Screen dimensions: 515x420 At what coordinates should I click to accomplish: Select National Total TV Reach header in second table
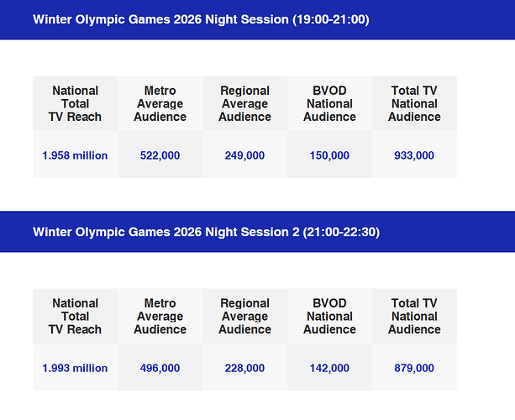pyautogui.click(x=75, y=316)
